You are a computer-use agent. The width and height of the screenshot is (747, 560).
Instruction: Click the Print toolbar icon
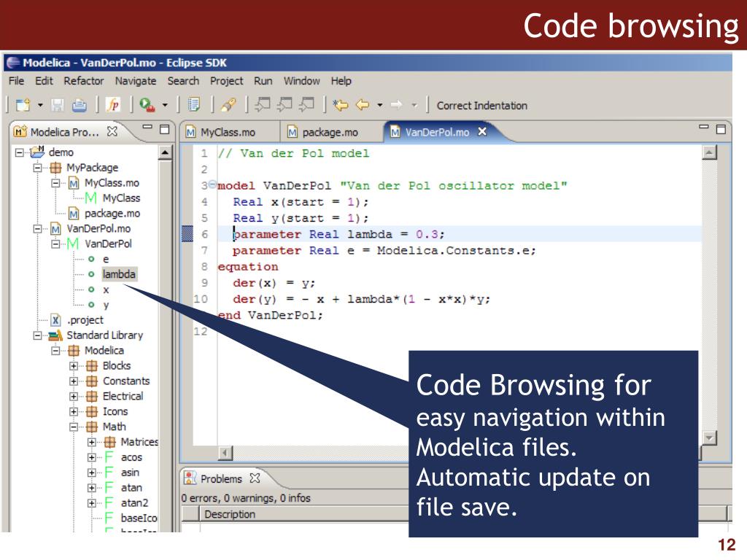pos(79,105)
